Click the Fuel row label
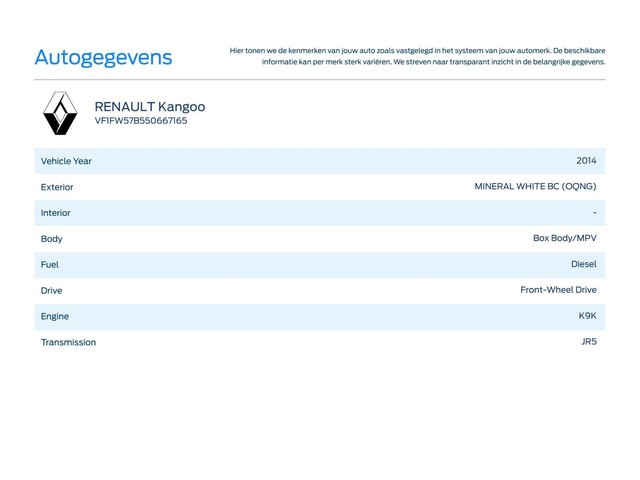Screen dimensions: 640x480 (x=50, y=265)
